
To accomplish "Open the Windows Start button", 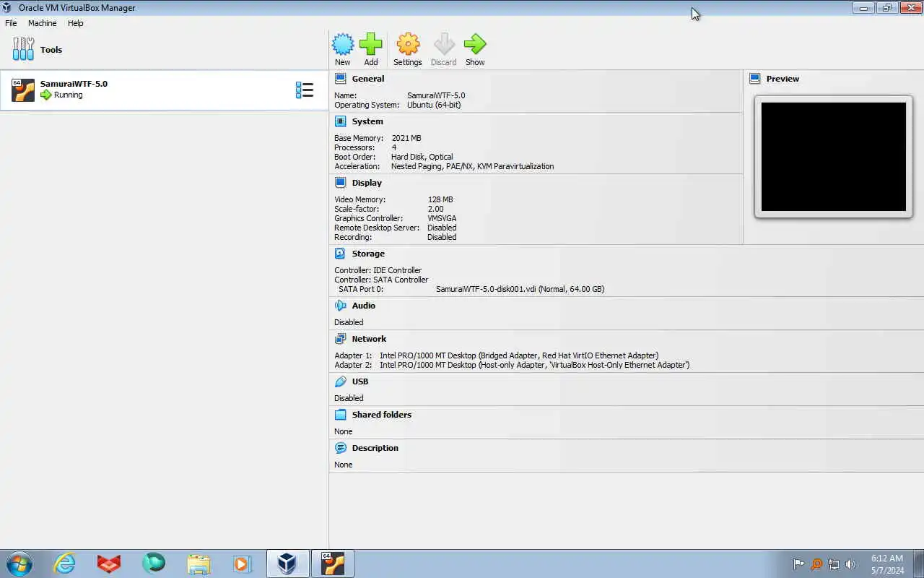I will coord(19,564).
